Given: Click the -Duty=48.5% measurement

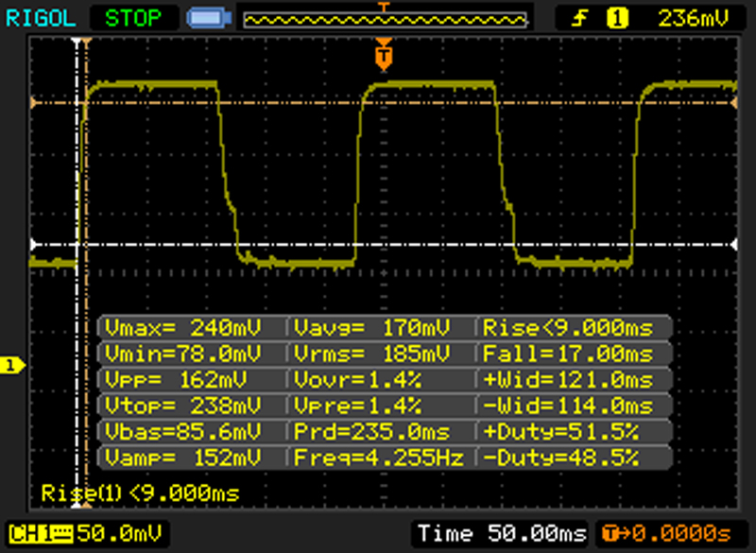Looking at the screenshot, I should (560, 458).
